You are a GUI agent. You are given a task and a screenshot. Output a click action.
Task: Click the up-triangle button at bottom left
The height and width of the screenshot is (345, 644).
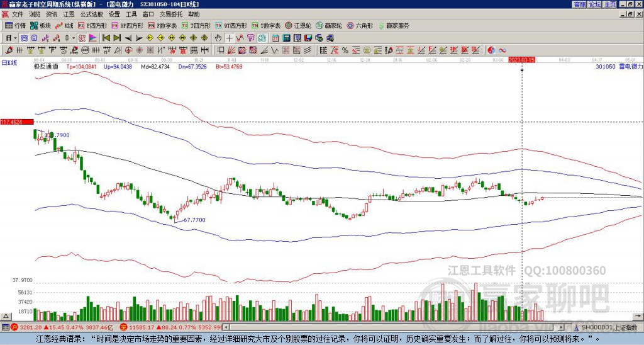tap(6, 316)
